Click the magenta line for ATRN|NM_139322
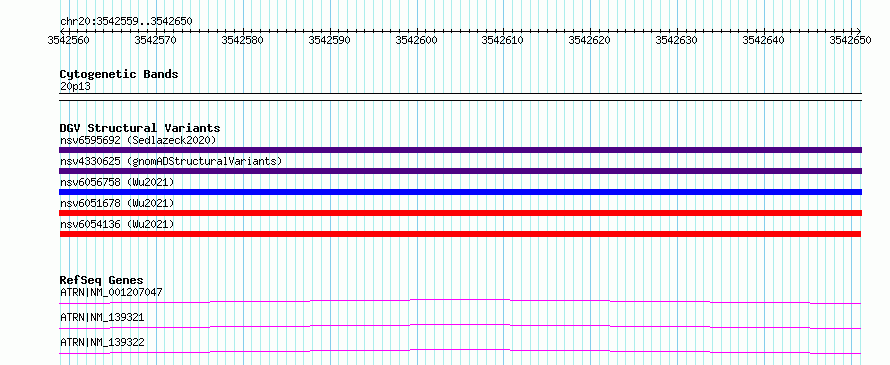 point(460,351)
